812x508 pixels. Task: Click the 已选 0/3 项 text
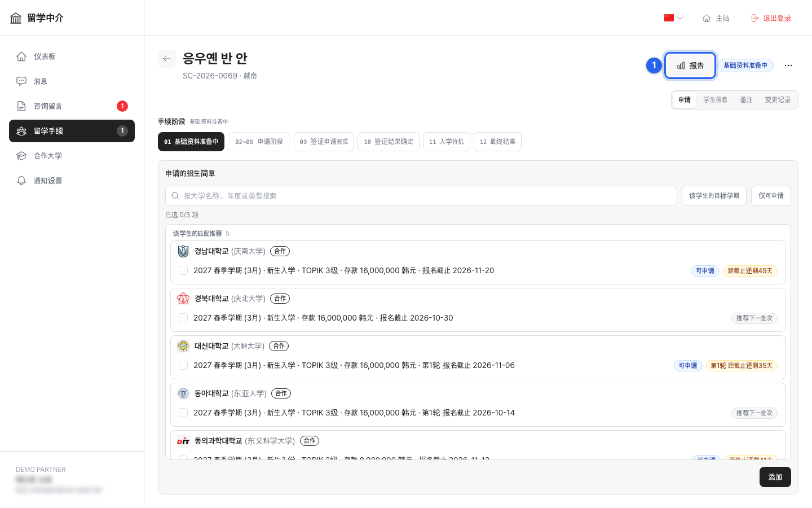click(x=182, y=215)
